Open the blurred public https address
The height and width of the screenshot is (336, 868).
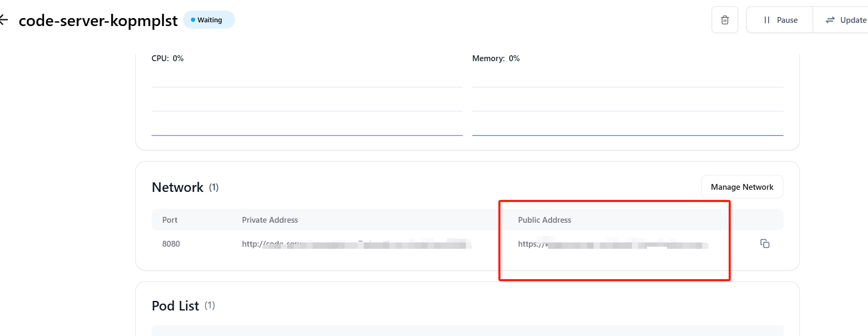[613, 244]
